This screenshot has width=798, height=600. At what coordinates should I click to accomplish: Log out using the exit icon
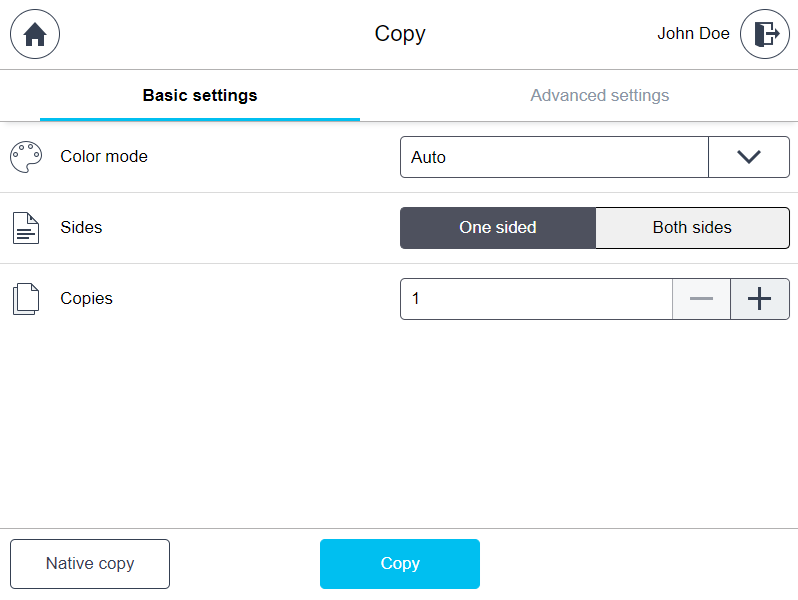pyautogui.click(x=765, y=34)
